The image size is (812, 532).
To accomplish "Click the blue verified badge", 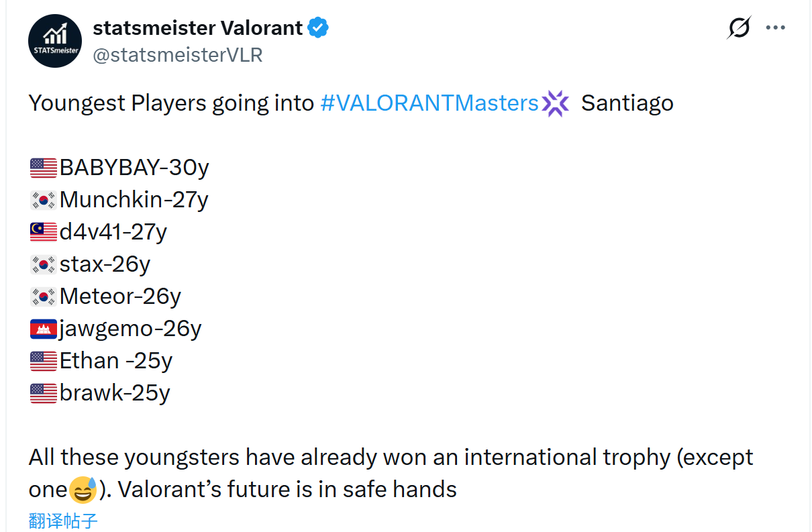I will coord(318,28).
